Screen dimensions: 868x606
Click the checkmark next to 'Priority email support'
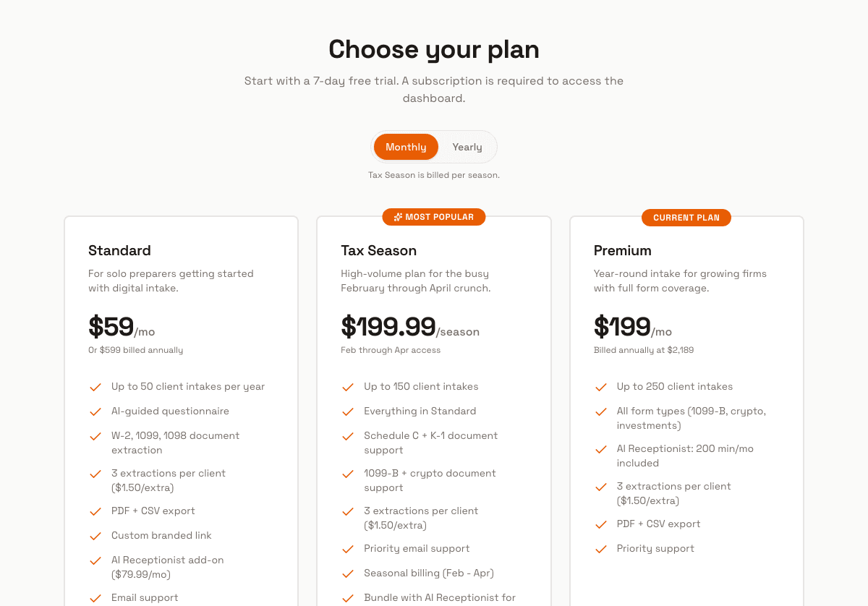pos(347,549)
